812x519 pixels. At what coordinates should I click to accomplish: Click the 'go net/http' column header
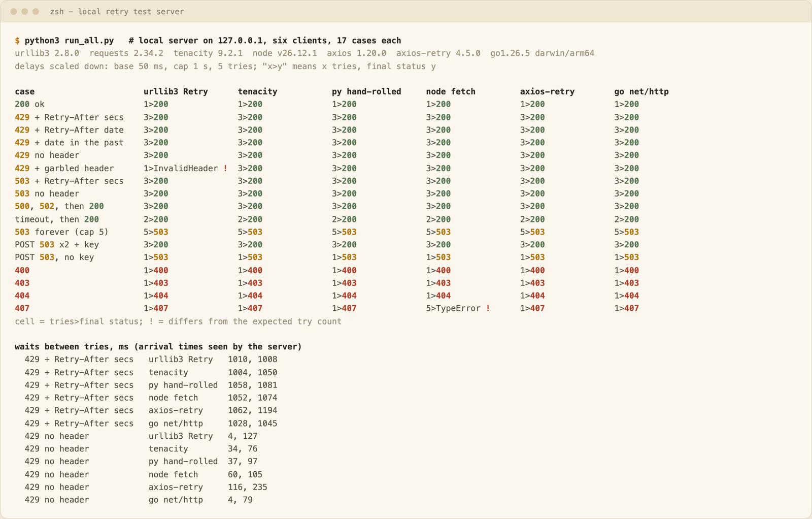coord(641,91)
